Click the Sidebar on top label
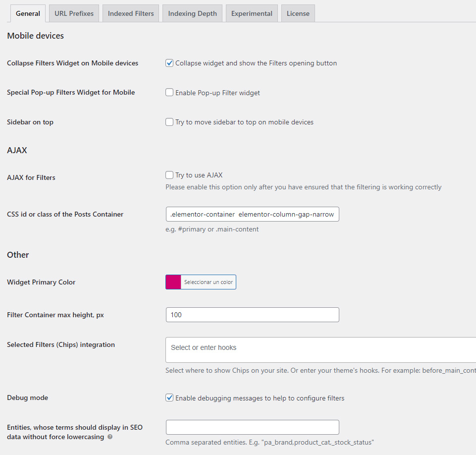 pos(30,122)
